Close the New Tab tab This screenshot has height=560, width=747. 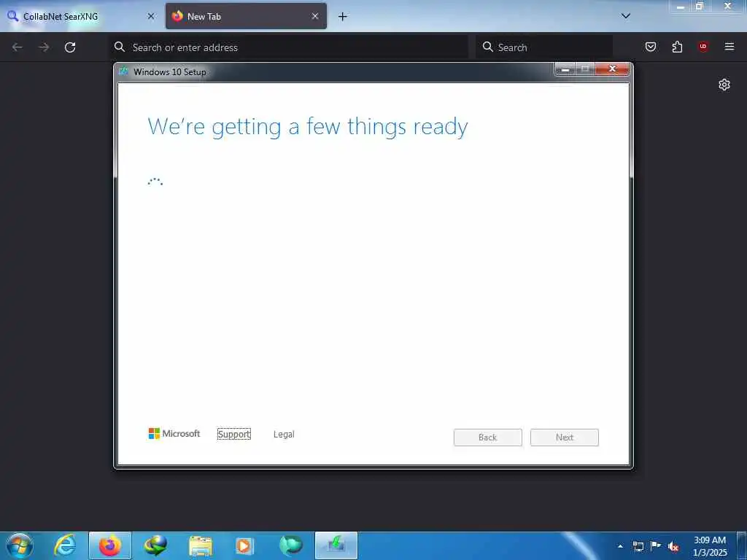[x=315, y=16]
